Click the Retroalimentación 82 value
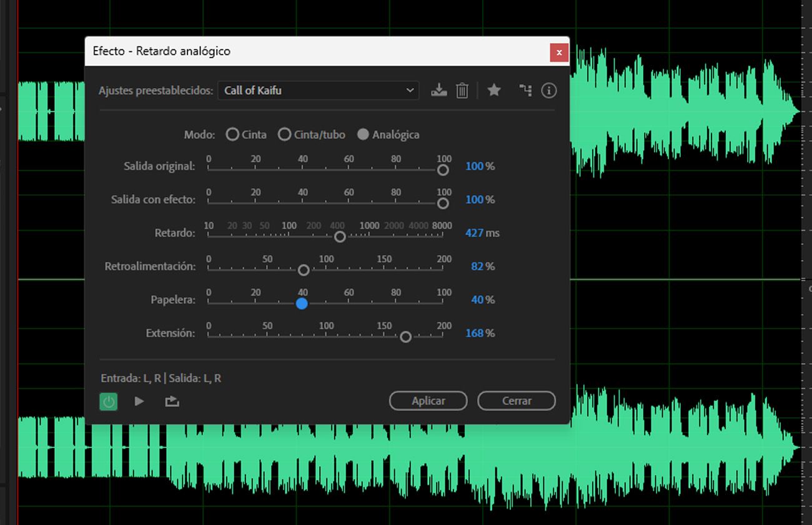The width and height of the screenshot is (812, 525). 477,266
